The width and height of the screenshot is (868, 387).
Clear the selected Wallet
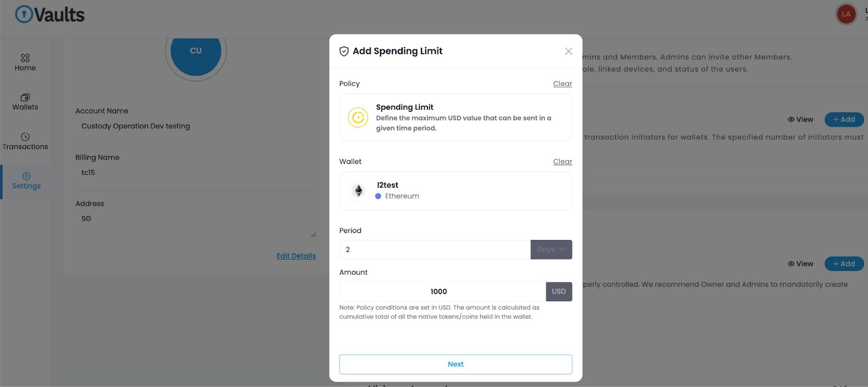point(562,162)
